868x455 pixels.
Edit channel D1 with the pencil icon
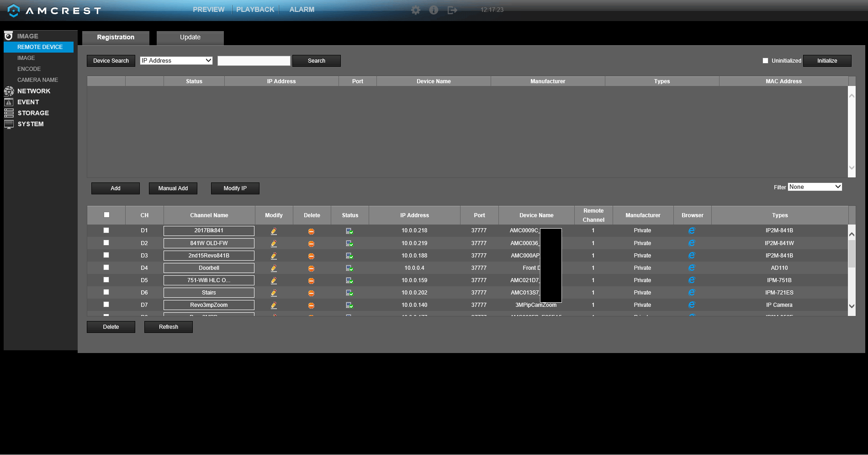pyautogui.click(x=274, y=231)
